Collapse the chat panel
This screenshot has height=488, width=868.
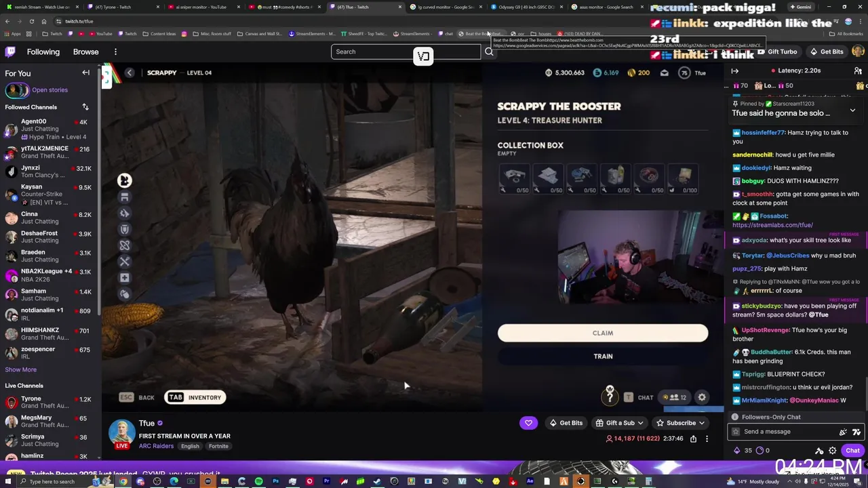tap(735, 70)
